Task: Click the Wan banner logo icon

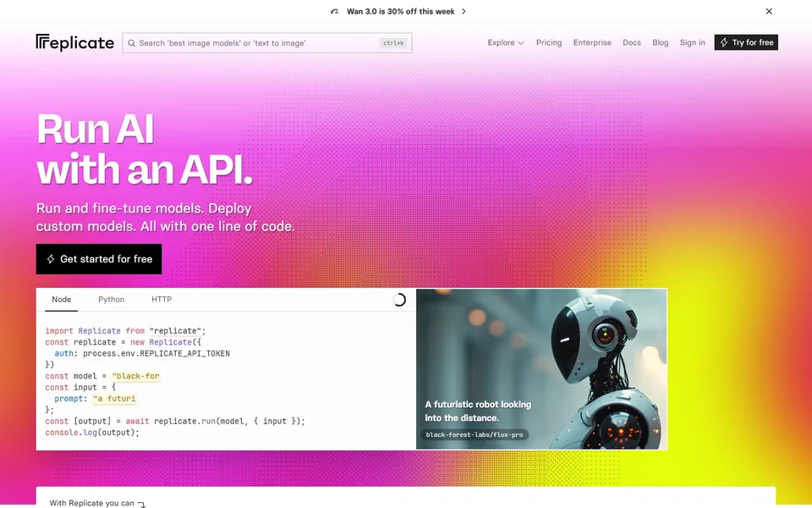Action: (x=335, y=11)
